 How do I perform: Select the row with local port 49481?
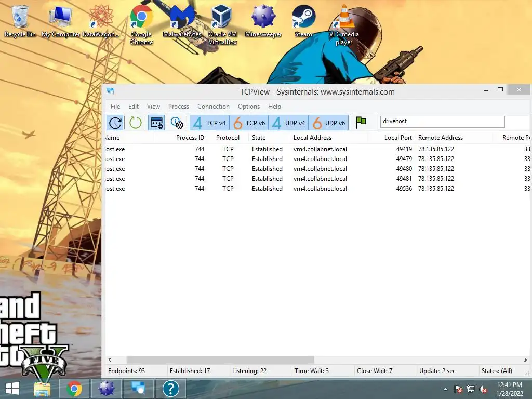pos(317,179)
